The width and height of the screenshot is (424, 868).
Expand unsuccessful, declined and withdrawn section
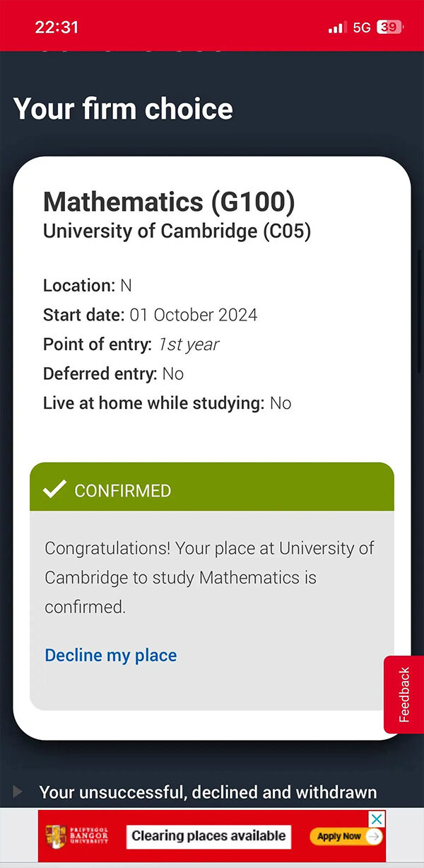pyautogui.click(x=208, y=792)
